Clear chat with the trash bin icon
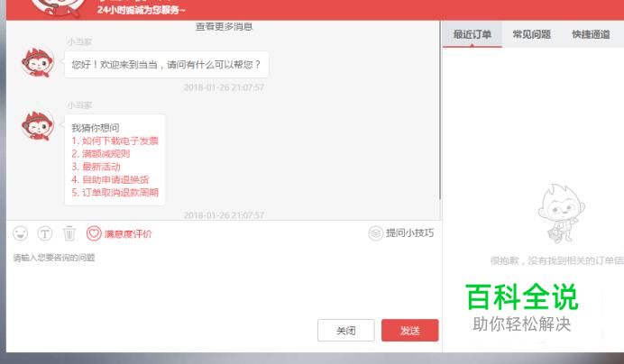Screen dimensions: 624x364 click(x=69, y=233)
